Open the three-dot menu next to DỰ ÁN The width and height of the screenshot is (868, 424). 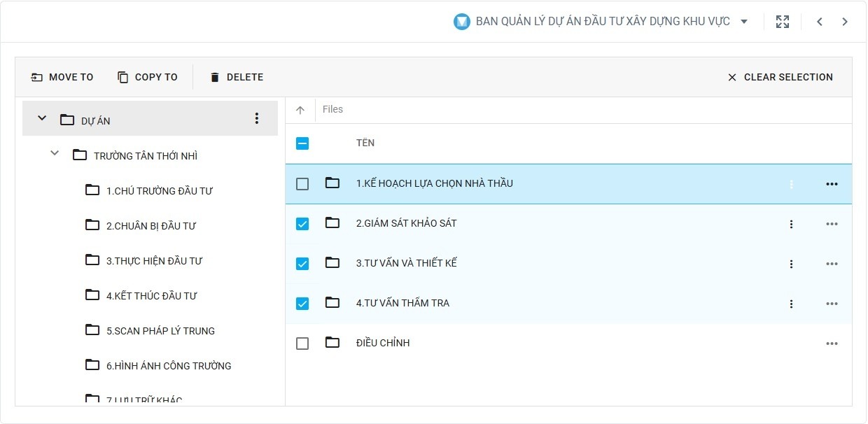(x=257, y=118)
